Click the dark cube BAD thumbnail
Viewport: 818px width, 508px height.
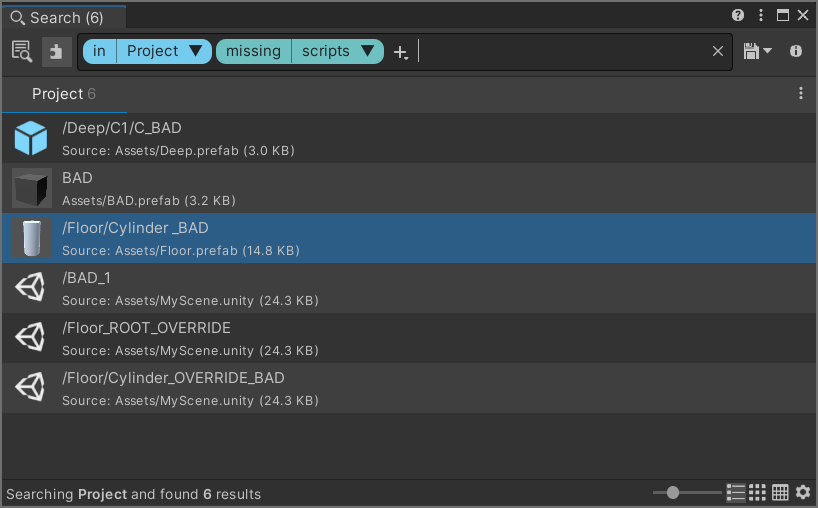[32, 188]
